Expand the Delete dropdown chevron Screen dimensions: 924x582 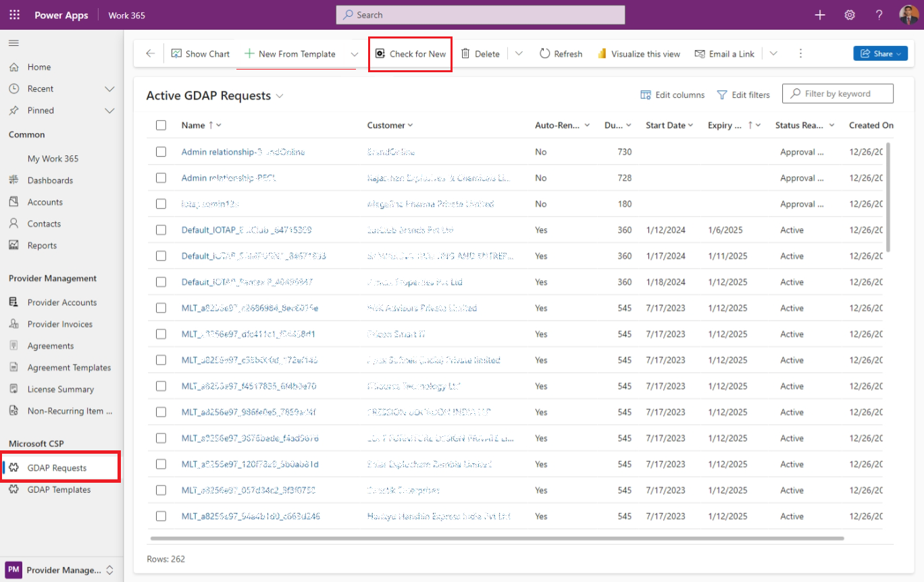click(519, 54)
